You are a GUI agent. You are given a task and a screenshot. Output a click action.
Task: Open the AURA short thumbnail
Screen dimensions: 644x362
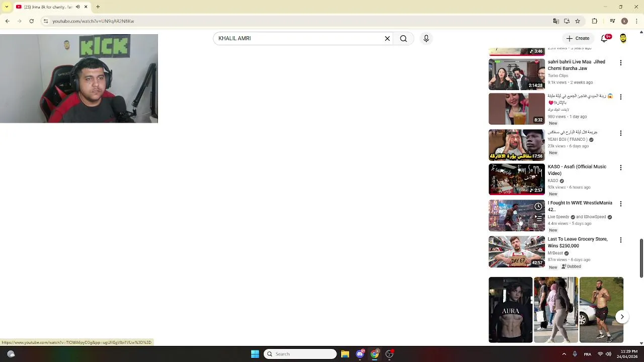click(x=510, y=310)
